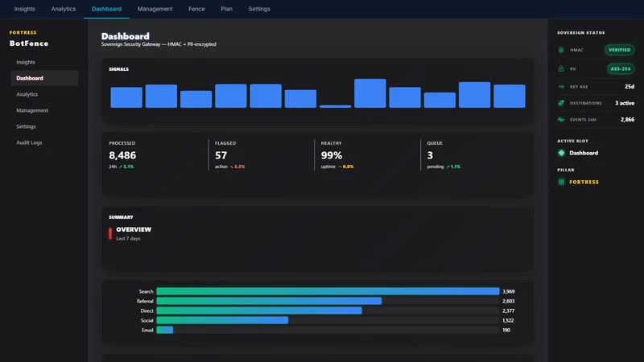Open Insights in the sidebar
The width and height of the screenshot is (644, 362).
pos(44,62)
